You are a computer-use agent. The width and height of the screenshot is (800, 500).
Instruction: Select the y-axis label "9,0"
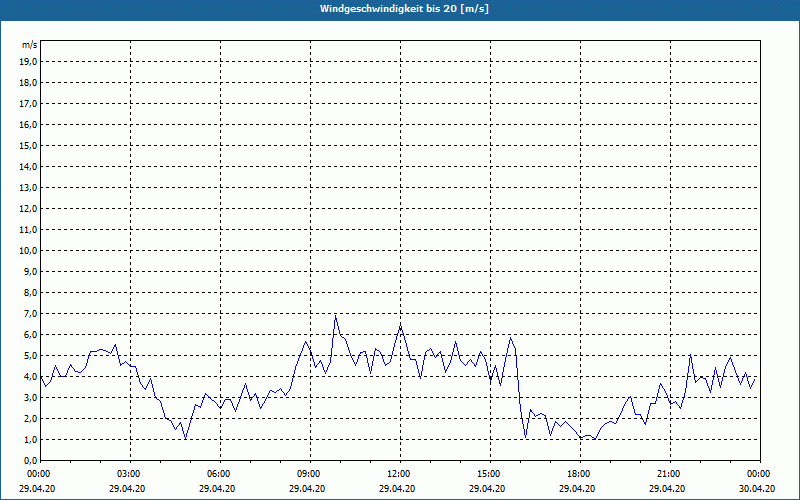(x=31, y=271)
